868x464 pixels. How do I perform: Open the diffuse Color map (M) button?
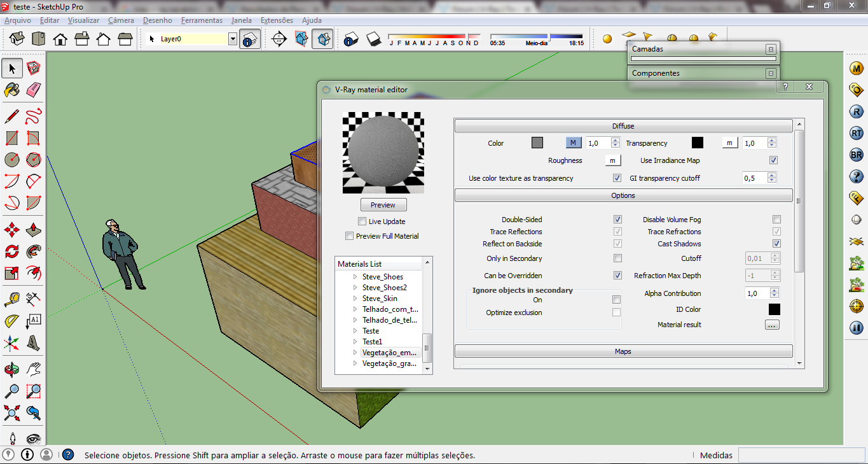(x=573, y=143)
